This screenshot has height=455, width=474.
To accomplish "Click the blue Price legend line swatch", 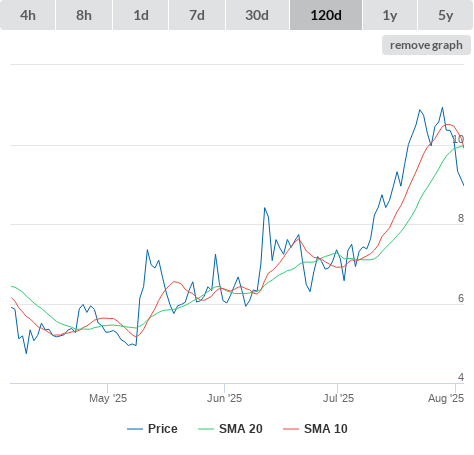I will click(135, 429).
